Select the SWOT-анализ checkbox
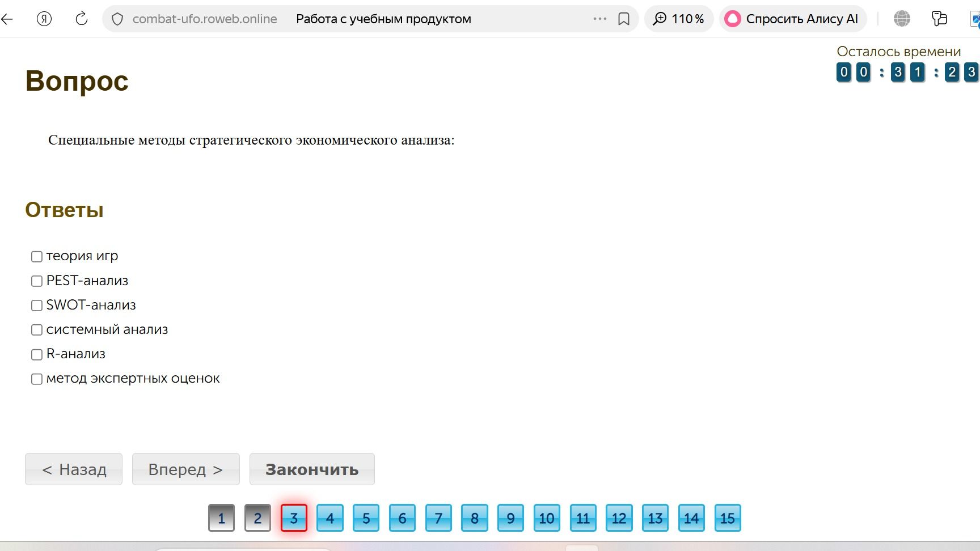 [37, 306]
